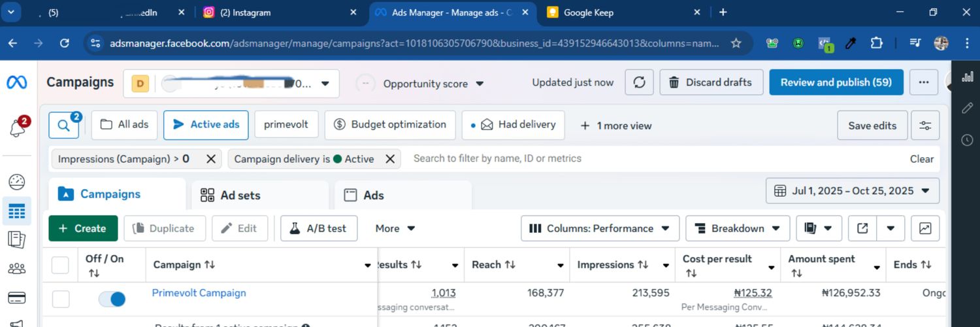Open the Chrome three-dot menu
This screenshot has width=980, height=327.
[x=967, y=43]
